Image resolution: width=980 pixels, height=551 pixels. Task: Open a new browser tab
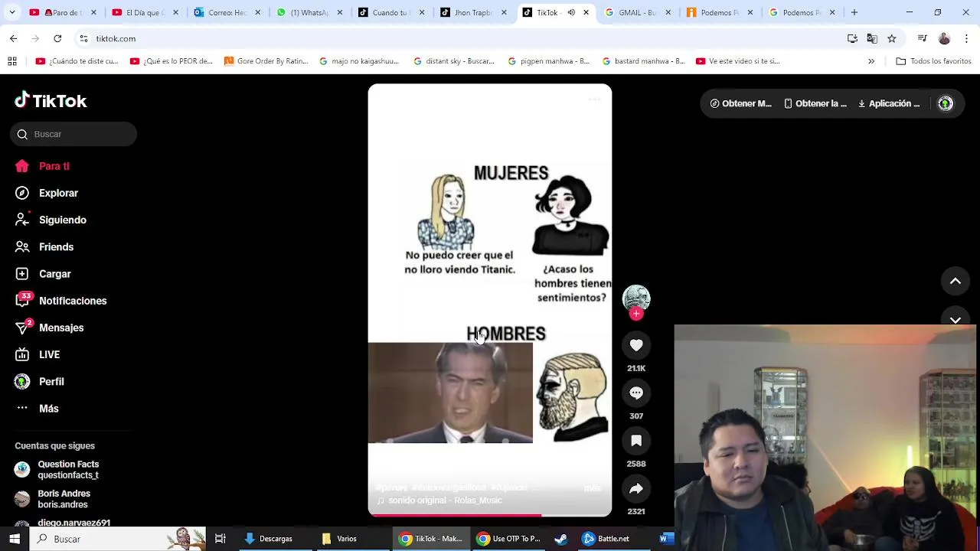pyautogui.click(x=854, y=12)
